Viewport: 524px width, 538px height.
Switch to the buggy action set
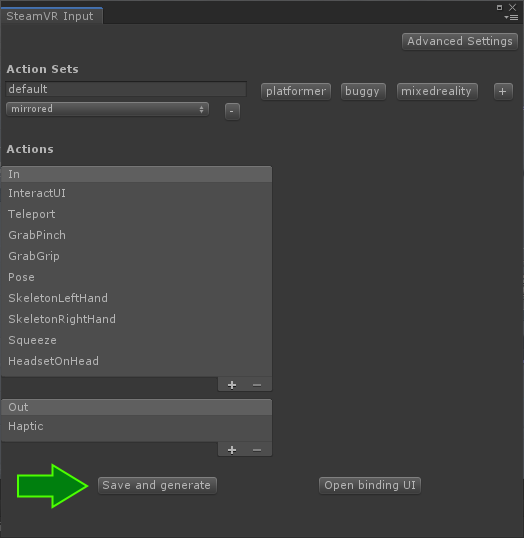click(363, 91)
